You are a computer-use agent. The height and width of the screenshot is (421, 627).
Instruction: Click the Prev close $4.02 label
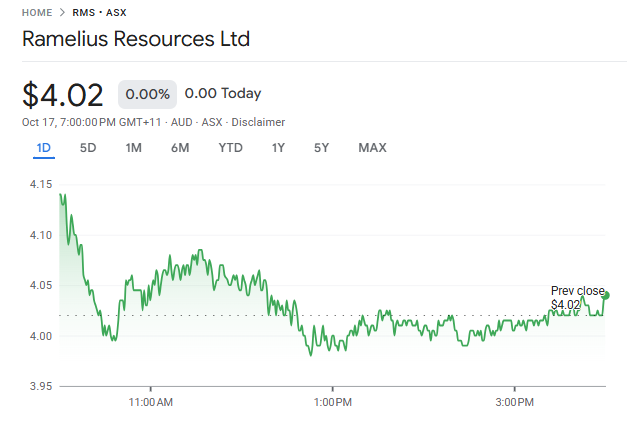click(x=577, y=297)
